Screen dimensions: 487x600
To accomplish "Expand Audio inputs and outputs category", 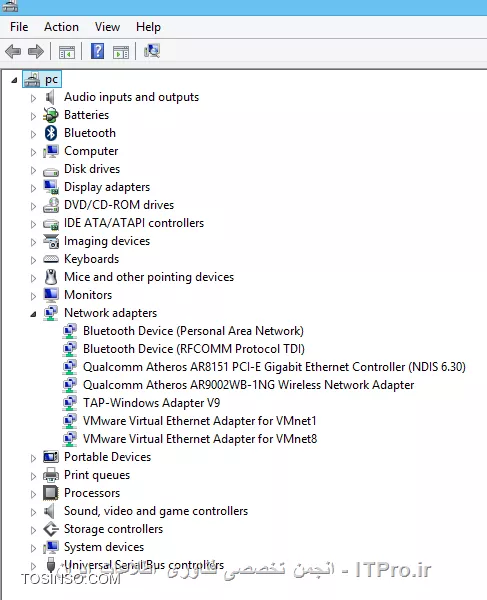I will tap(33, 98).
